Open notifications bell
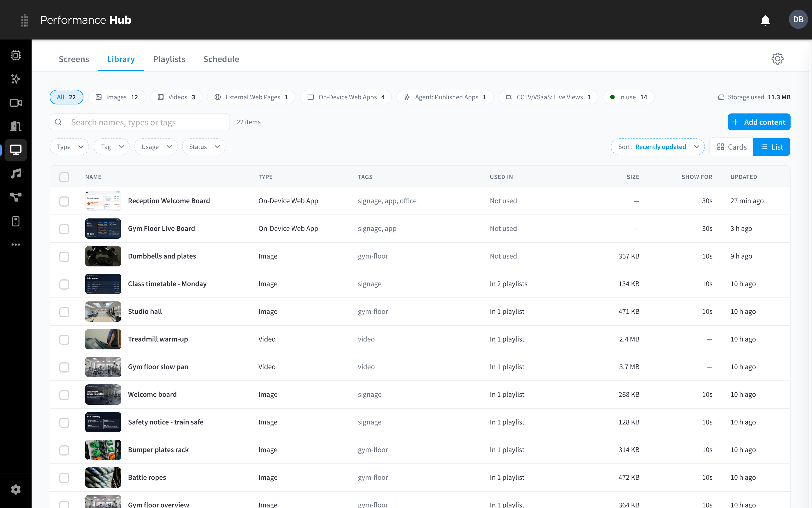 tap(765, 20)
